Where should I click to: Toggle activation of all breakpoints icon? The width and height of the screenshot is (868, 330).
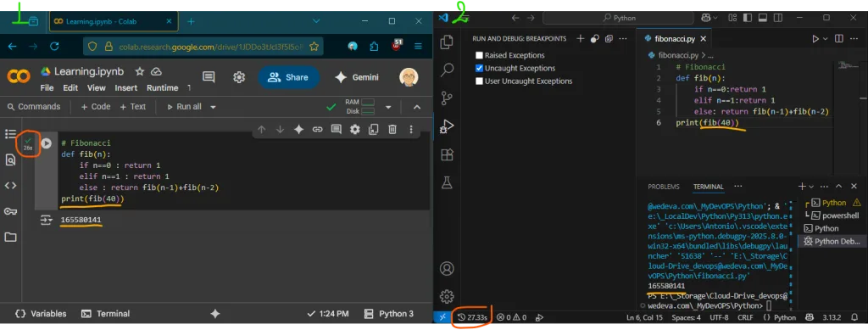[x=595, y=39]
